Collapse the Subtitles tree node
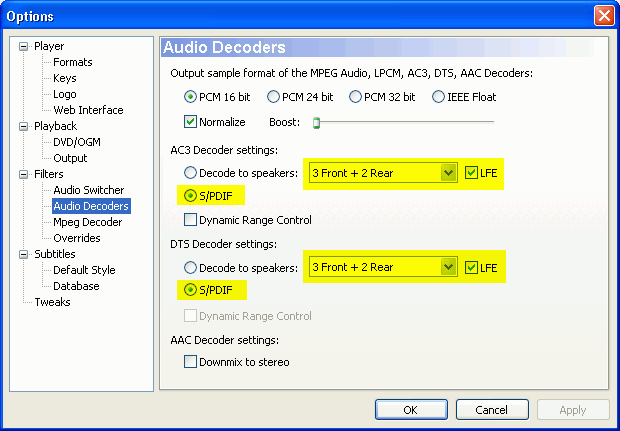Image resolution: width=620 pixels, height=431 pixels. 24,254
